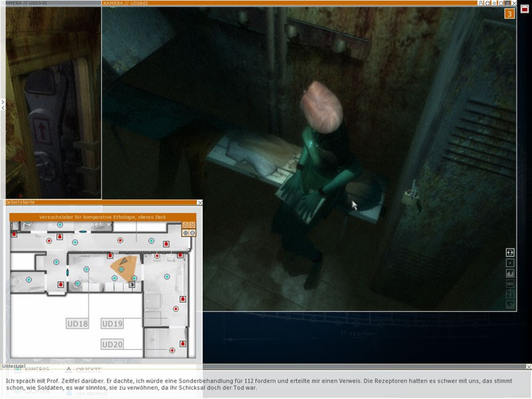Select the camera node linked to the UD18 label
The image size is (532, 399).
pyautogui.click(x=86, y=269)
